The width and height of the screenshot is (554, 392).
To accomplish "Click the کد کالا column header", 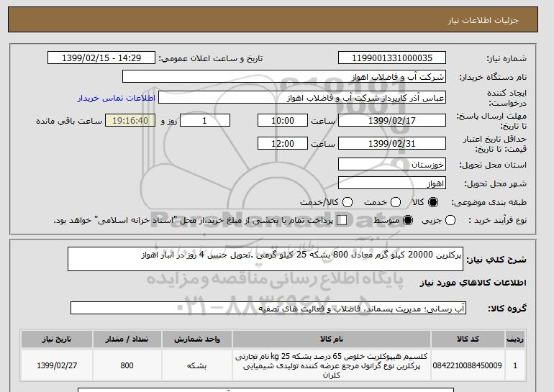I will [468, 339].
